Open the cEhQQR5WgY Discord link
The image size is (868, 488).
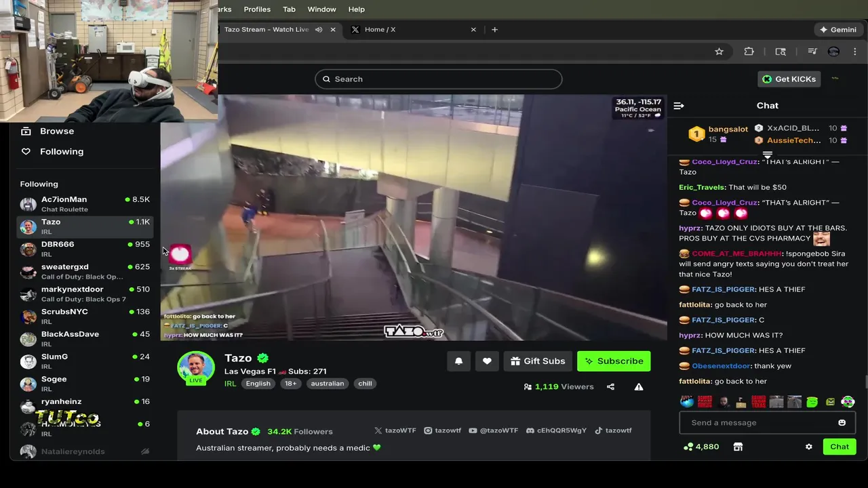tap(556, 430)
